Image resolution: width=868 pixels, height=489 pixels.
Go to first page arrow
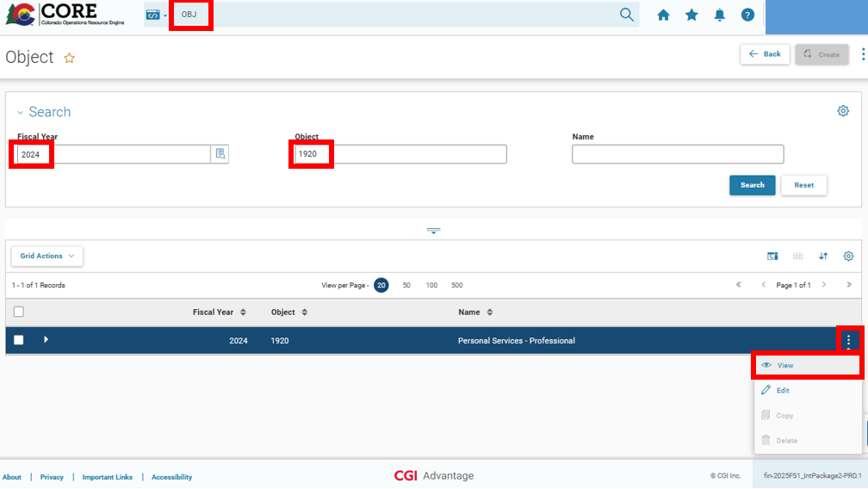[739, 285]
